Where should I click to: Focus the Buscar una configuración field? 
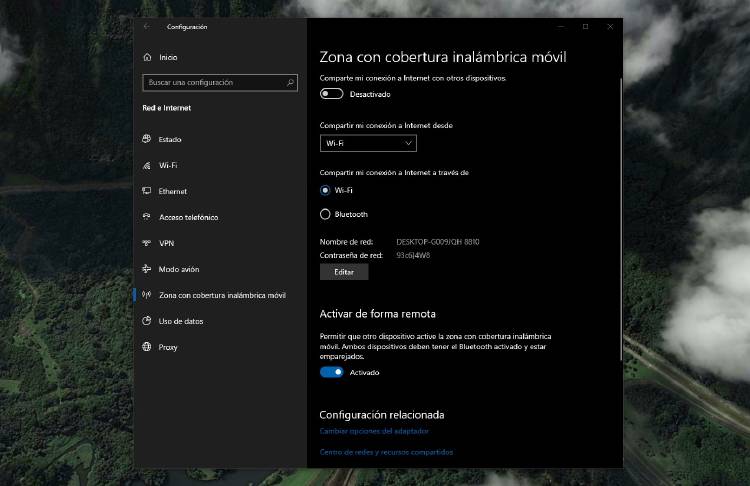pyautogui.click(x=220, y=83)
